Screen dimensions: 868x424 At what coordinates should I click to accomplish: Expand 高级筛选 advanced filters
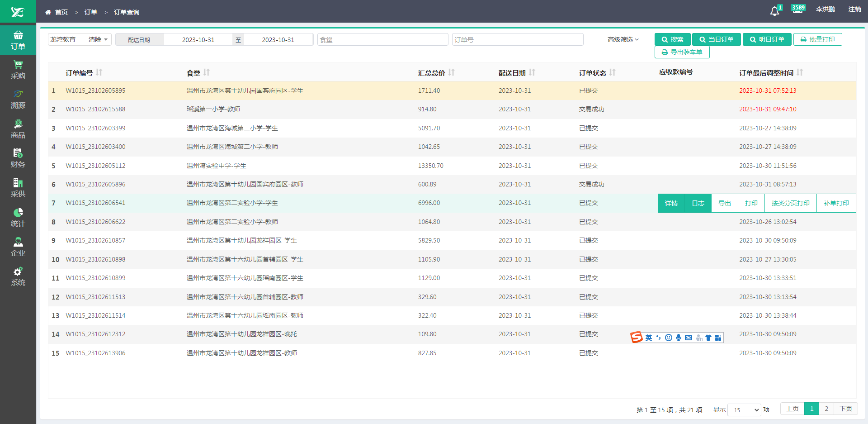coord(623,39)
